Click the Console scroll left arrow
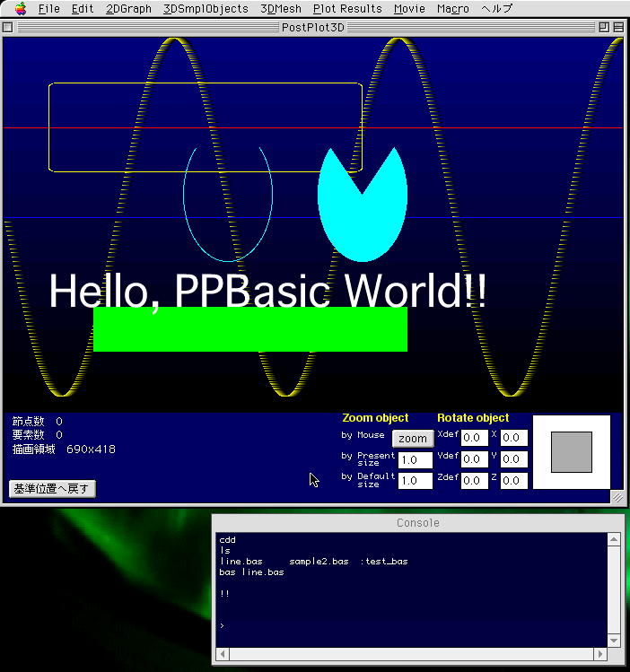Viewport: 630px width, 672px height. point(223,654)
